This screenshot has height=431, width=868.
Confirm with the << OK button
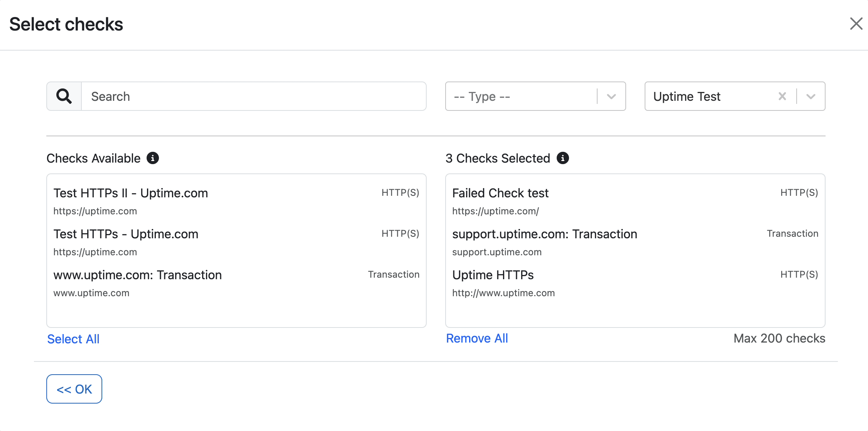[x=74, y=389]
